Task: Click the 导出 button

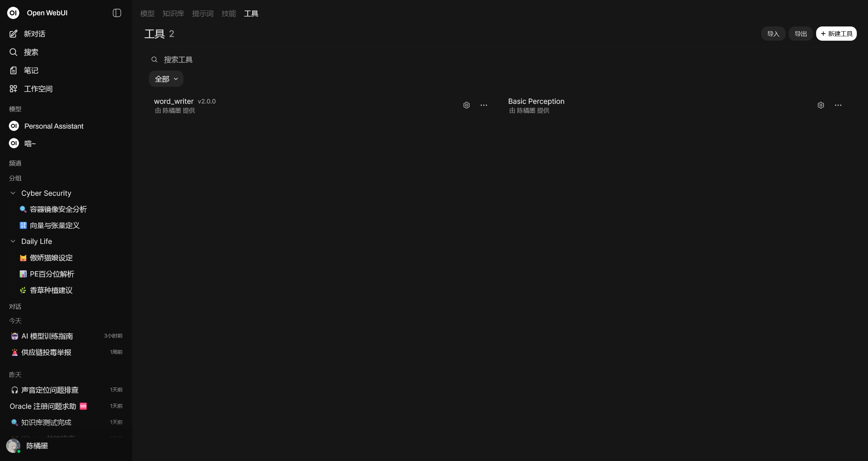Action: tap(801, 34)
